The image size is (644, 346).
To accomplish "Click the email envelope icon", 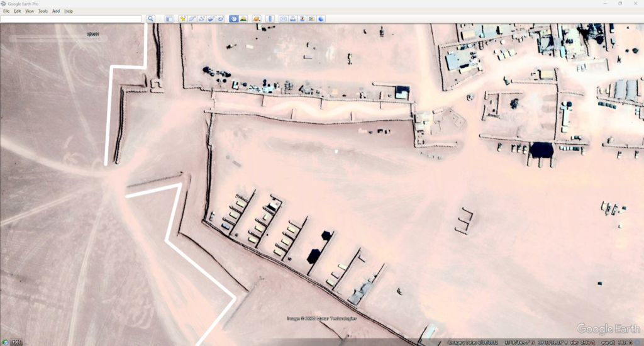I will [283, 19].
